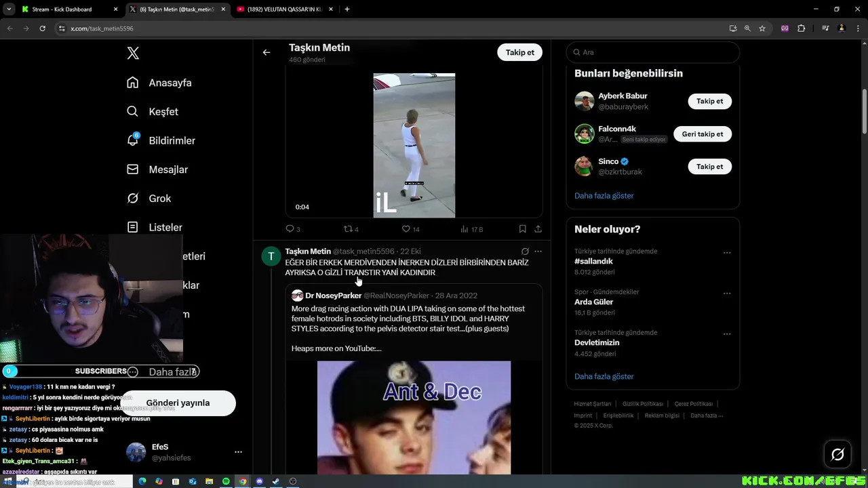Reload the page
Viewport: 868px width, 488px height.
(x=42, y=28)
